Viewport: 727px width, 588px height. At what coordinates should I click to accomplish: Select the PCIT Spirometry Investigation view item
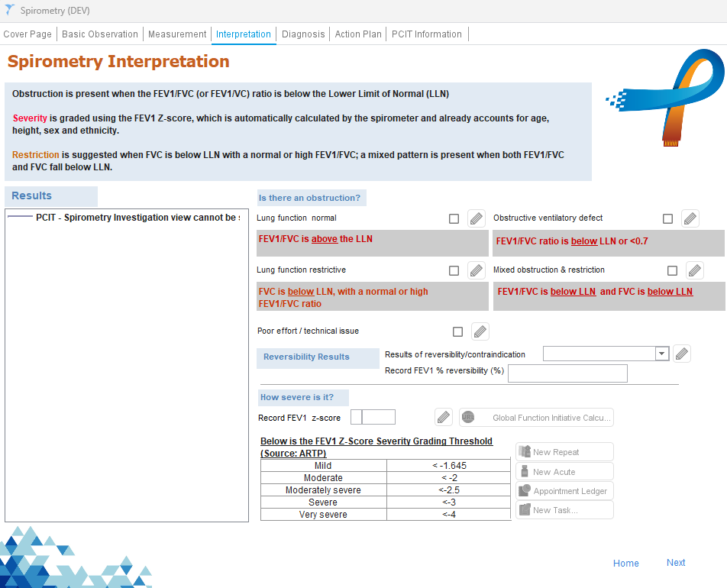[x=137, y=218]
